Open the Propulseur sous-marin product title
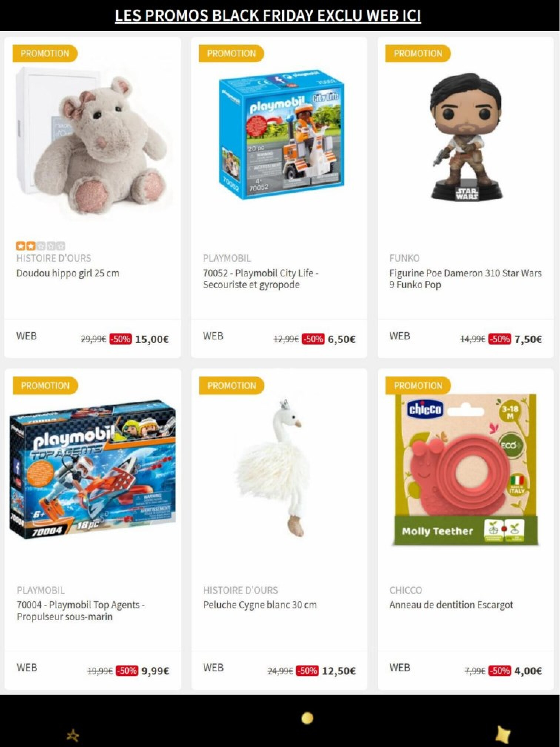This screenshot has width=560, height=747. [81, 611]
